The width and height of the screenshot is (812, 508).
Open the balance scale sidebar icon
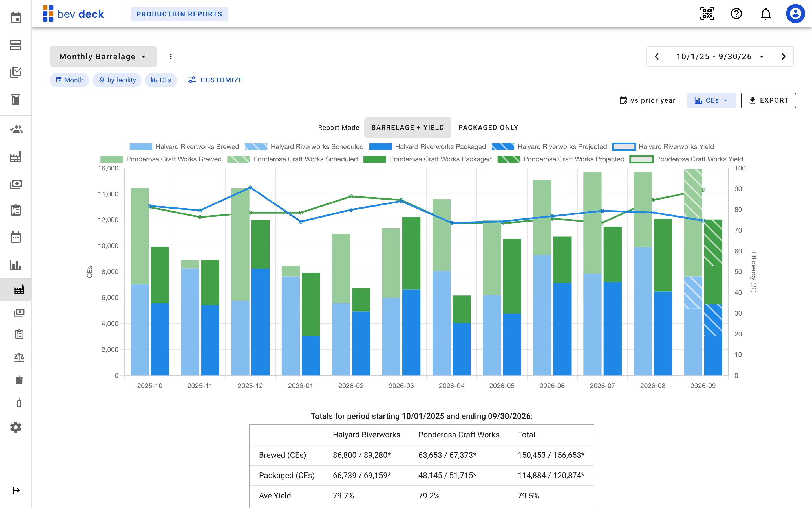pyautogui.click(x=19, y=357)
